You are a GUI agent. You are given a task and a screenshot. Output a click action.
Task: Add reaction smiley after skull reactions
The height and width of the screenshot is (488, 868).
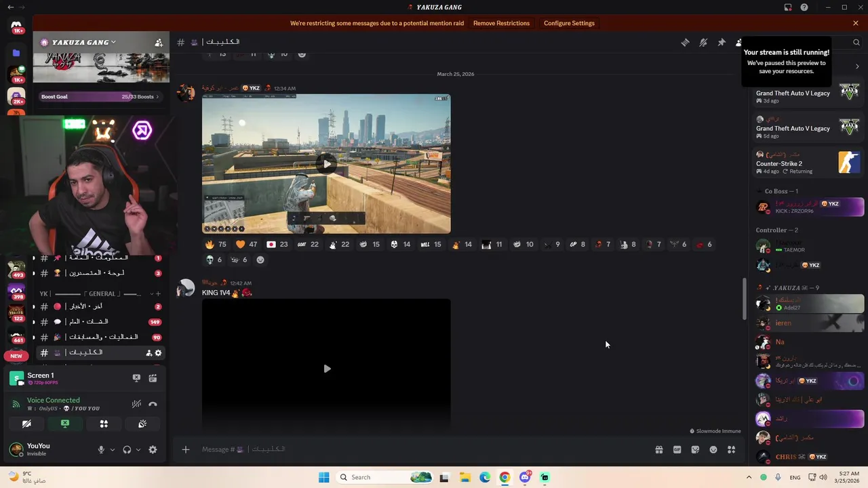click(260, 260)
